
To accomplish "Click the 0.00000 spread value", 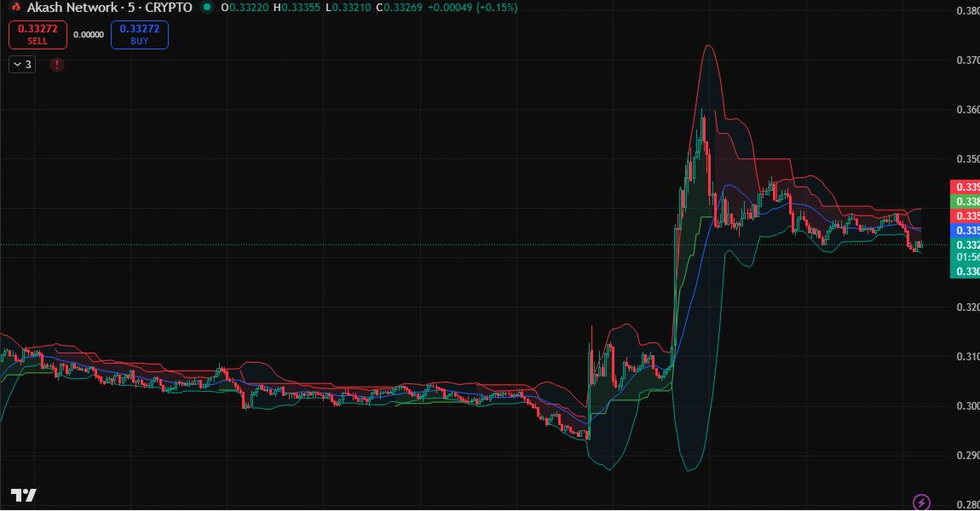I will point(89,35).
